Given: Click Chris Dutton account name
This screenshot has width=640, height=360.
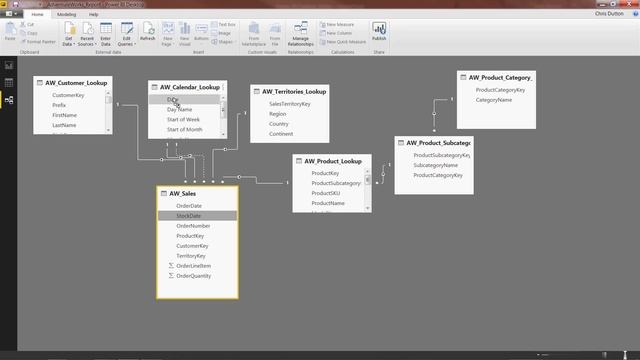Looking at the screenshot, I should tap(609, 14).
